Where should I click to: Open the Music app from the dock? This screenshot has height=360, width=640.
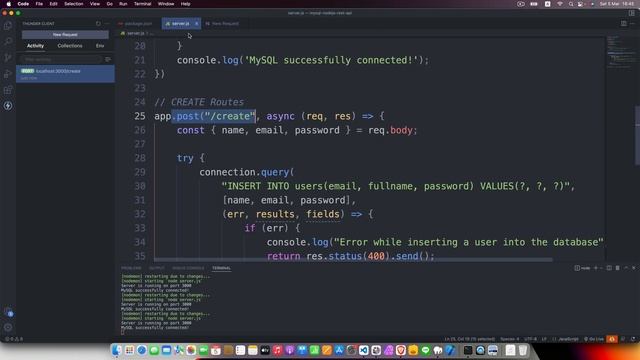(278, 350)
